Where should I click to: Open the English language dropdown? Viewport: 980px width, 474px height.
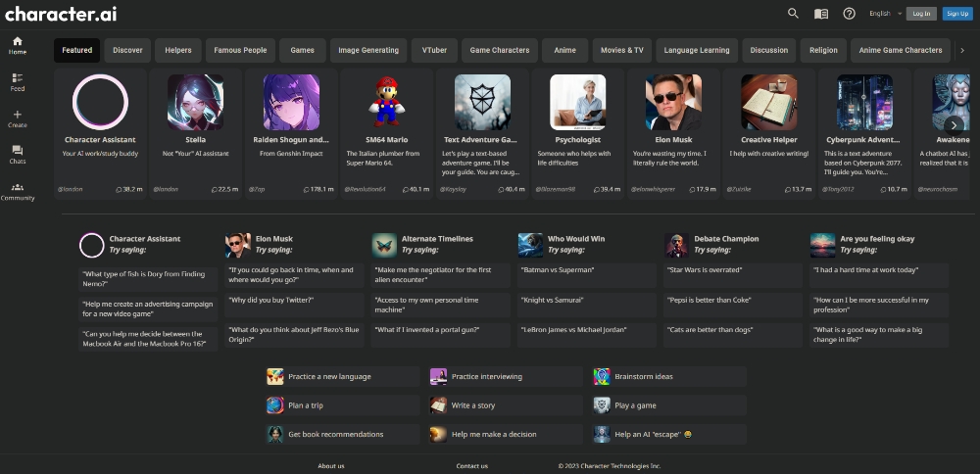tap(885, 14)
